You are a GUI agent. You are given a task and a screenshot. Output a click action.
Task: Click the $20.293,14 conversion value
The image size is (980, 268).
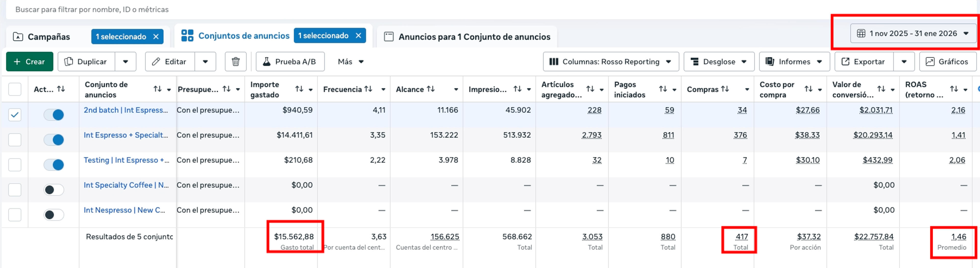873,135
